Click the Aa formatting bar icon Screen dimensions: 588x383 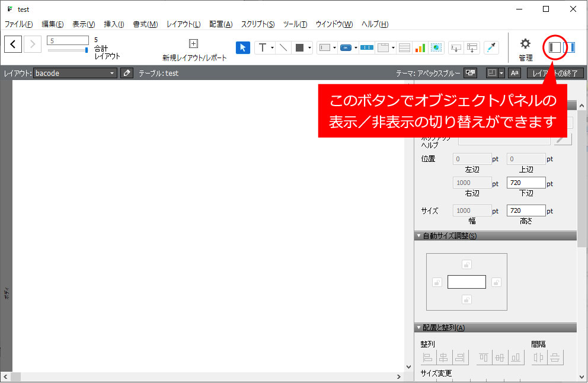514,73
